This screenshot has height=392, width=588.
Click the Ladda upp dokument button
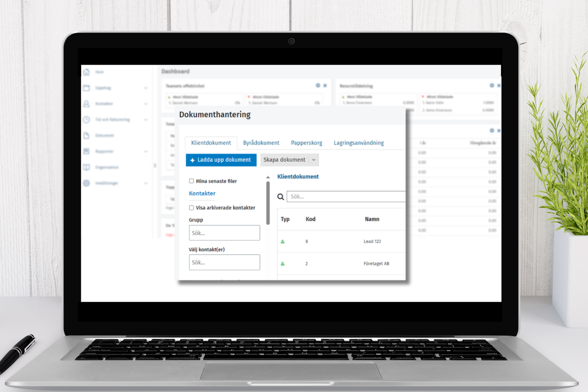pos(221,160)
